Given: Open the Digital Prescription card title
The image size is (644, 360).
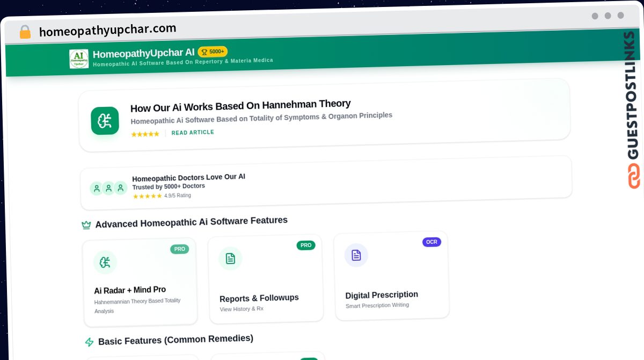Looking at the screenshot, I should 382,295.
